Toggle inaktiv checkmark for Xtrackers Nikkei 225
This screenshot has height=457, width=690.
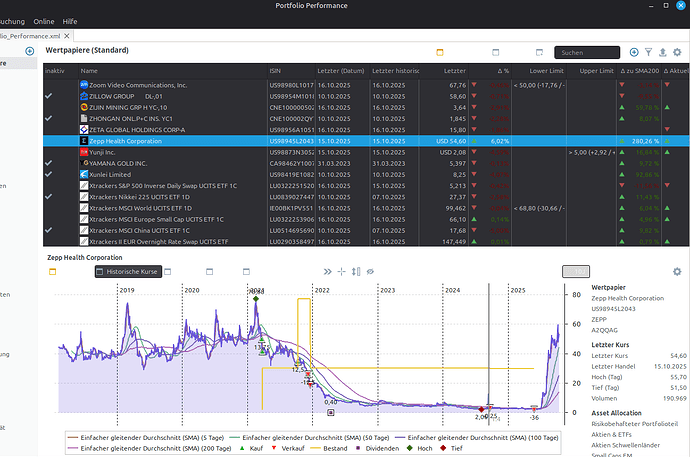(48, 196)
